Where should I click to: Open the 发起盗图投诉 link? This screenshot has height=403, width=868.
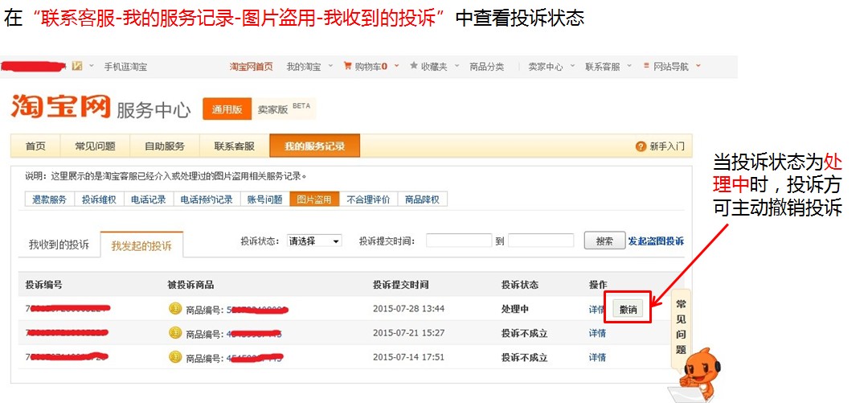click(656, 241)
